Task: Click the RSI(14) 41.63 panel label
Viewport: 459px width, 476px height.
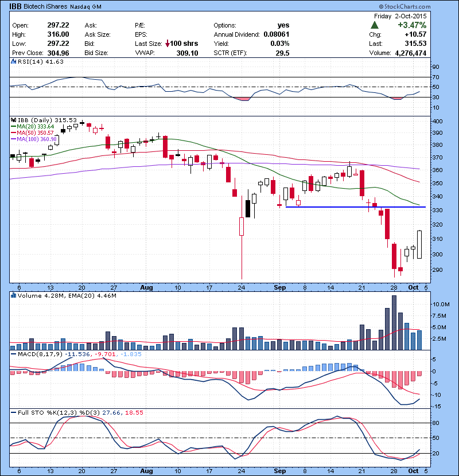Action: (41, 61)
